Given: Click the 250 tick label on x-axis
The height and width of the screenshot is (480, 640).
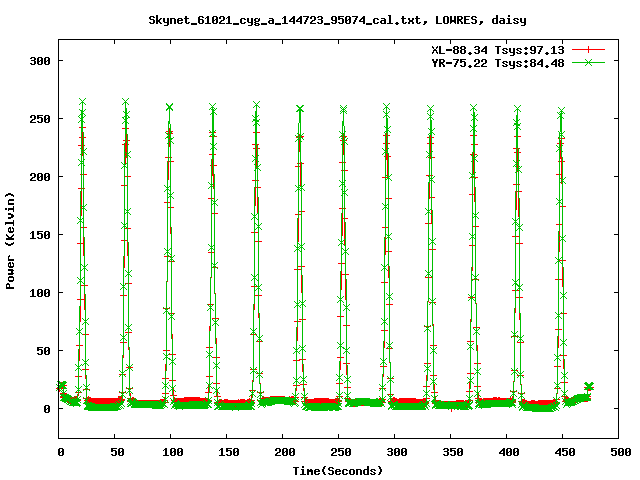Looking at the screenshot, I should coord(339,453).
